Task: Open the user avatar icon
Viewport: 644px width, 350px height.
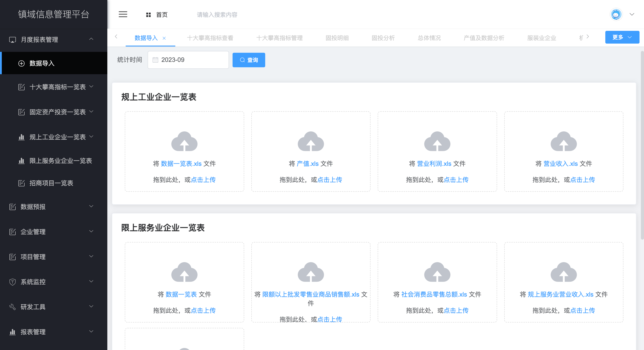Action: click(x=616, y=15)
